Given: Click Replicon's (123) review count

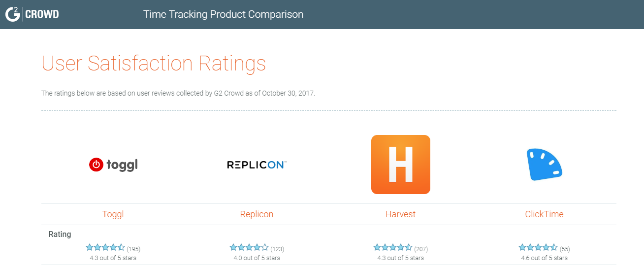Looking at the screenshot, I should click(x=277, y=249).
